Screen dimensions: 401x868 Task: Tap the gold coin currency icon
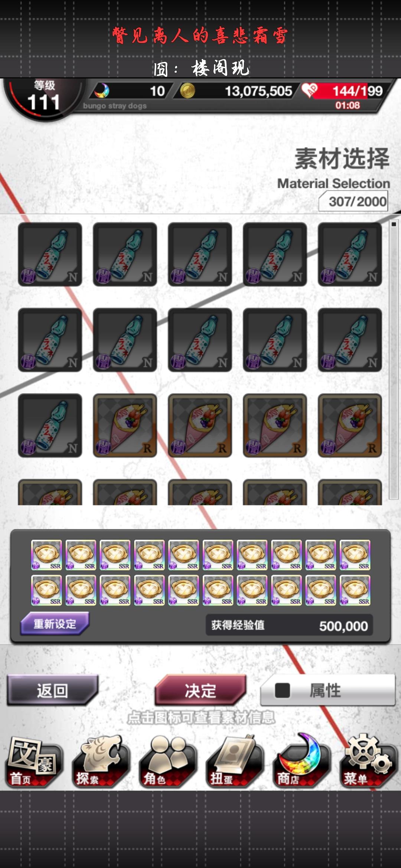pyautogui.click(x=188, y=91)
